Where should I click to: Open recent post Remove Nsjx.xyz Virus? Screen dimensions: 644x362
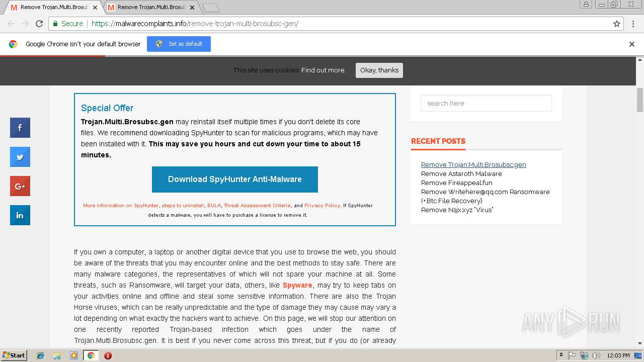(457, 210)
